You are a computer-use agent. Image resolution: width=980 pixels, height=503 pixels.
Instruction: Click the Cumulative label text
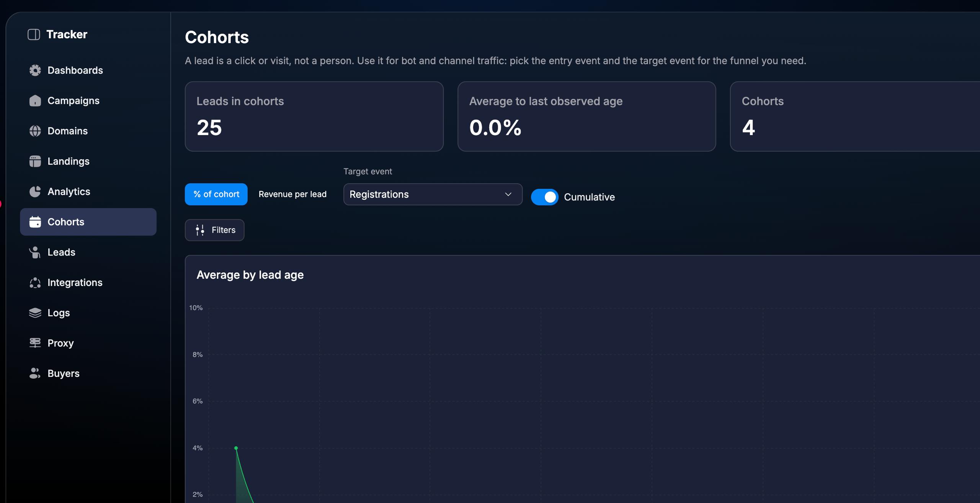(x=589, y=197)
